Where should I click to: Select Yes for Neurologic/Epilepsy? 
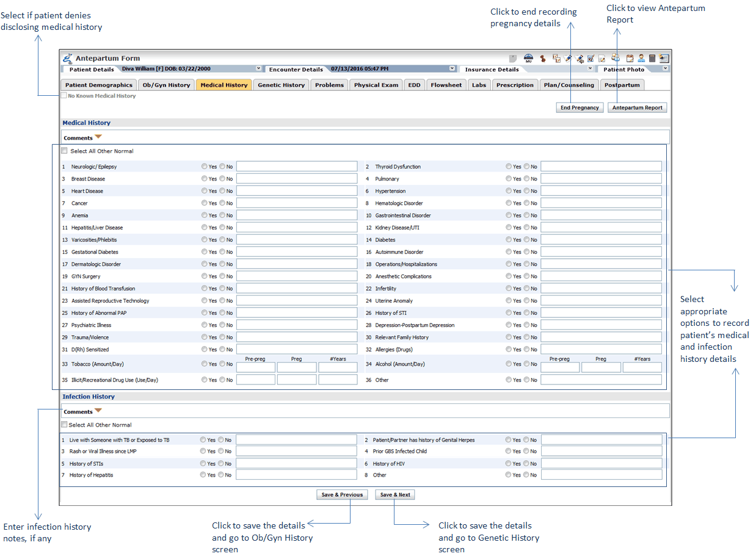205,167
